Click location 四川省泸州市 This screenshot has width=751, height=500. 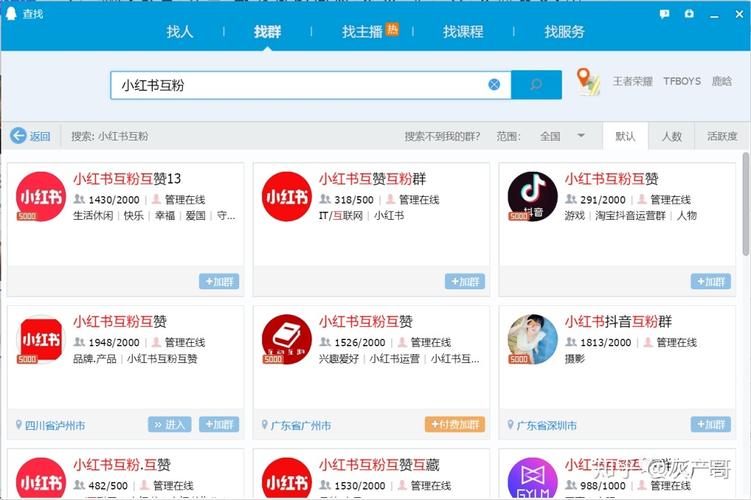[x=55, y=425]
